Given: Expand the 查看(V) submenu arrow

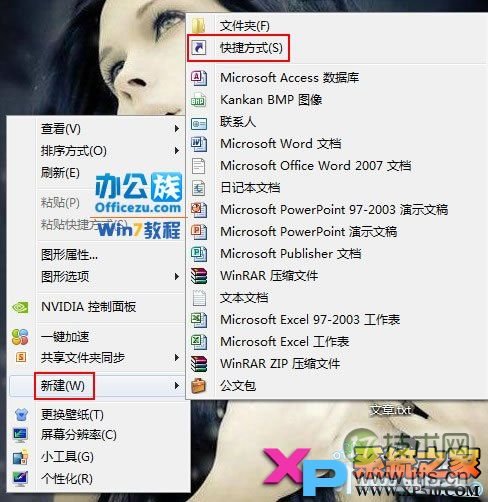Looking at the screenshot, I should 177,129.
